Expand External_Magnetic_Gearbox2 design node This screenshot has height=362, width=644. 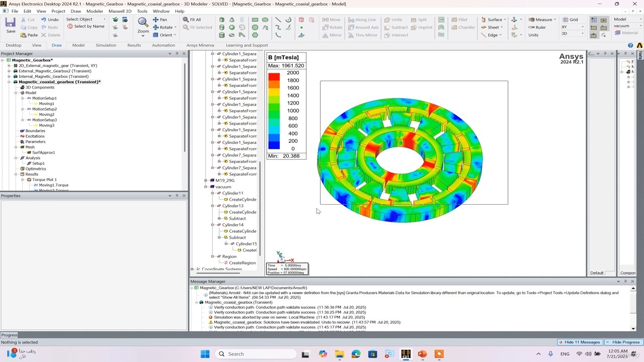[x=9, y=71]
